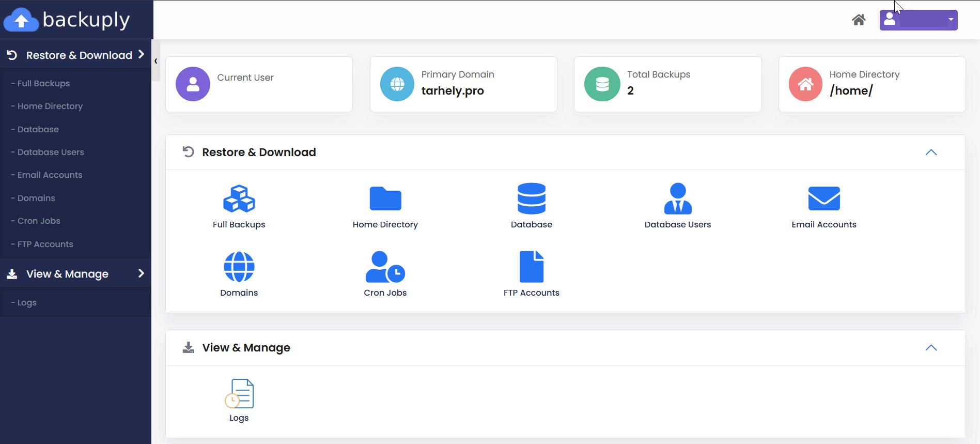Click the backuply brand name text

click(x=86, y=20)
